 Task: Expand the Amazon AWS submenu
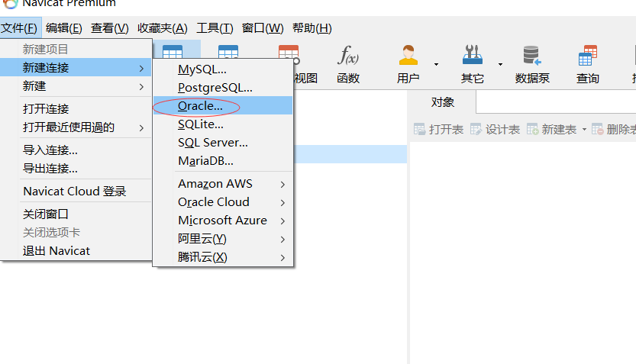[x=282, y=185]
